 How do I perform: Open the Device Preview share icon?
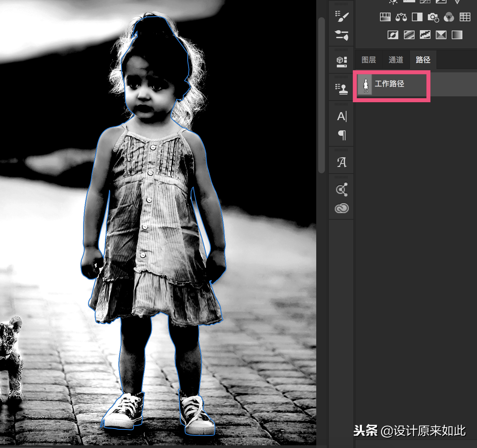[341, 189]
